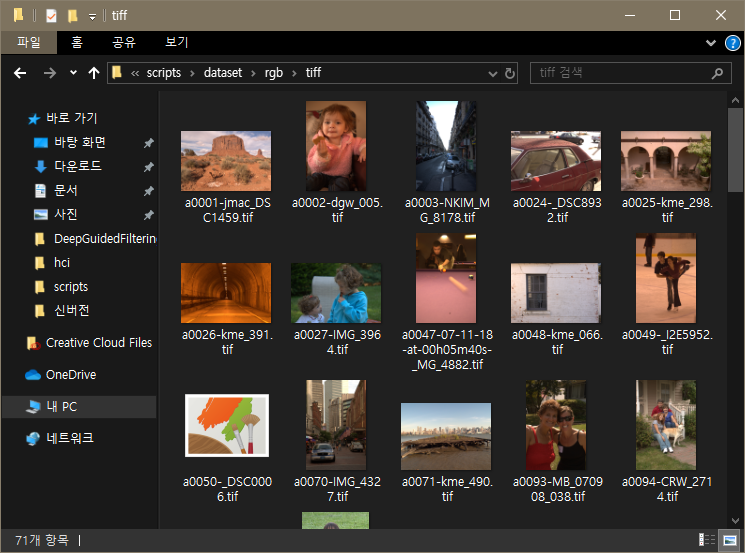Open recent locations dropdown arrow
This screenshot has height=553, width=745.
(x=73, y=73)
